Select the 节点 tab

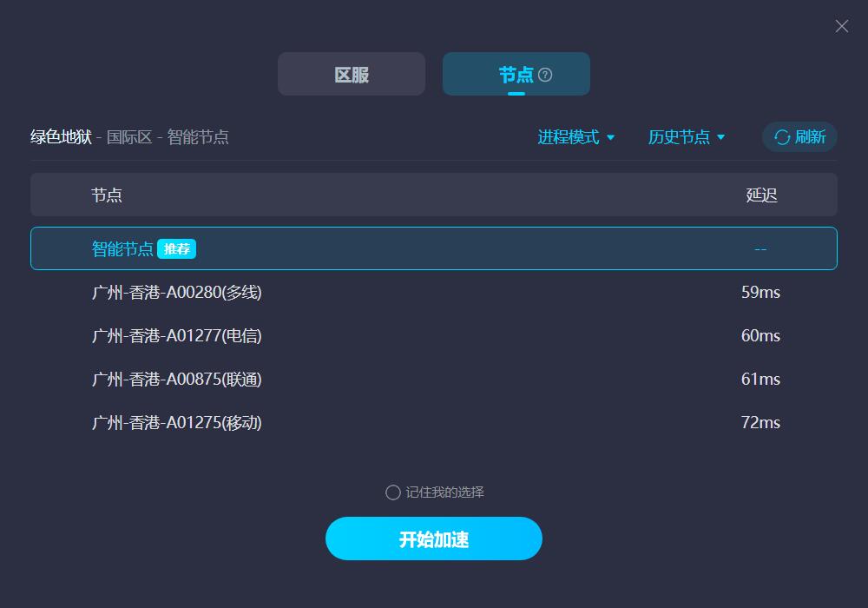(x=516, y=74)
